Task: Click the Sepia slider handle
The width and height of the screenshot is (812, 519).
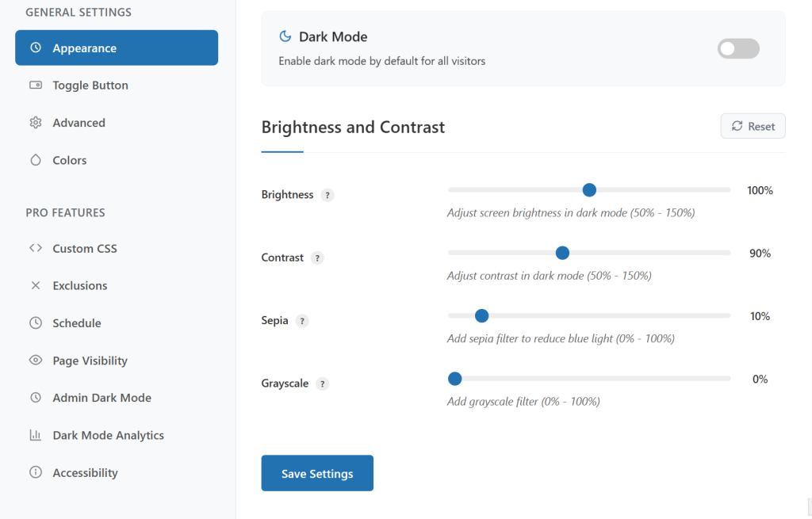Action: [481, 315]
